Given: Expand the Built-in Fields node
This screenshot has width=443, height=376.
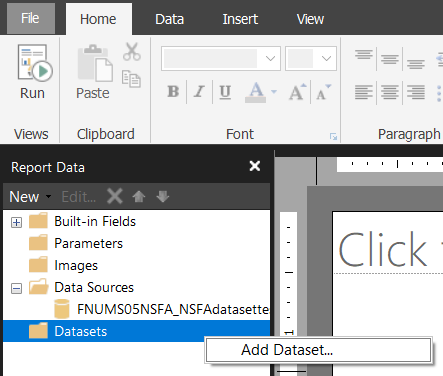Looking at the screenshot, I should pos(16,222).
